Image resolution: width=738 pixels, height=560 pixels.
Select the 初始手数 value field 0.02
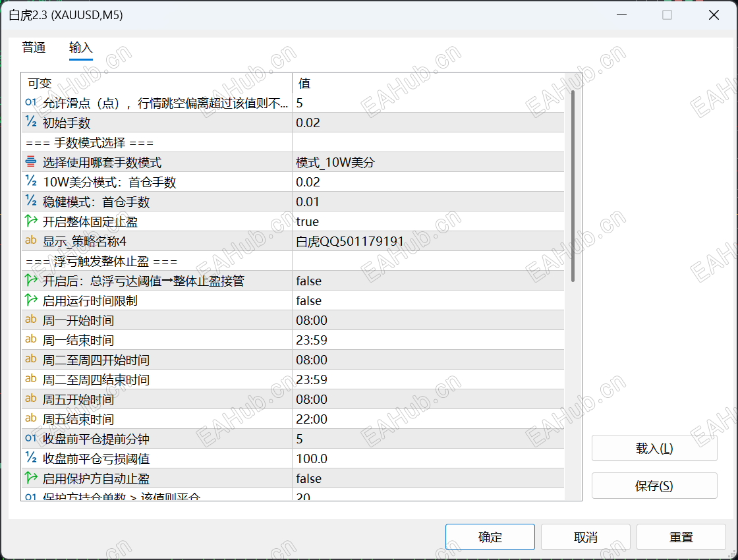coord(428,123)
